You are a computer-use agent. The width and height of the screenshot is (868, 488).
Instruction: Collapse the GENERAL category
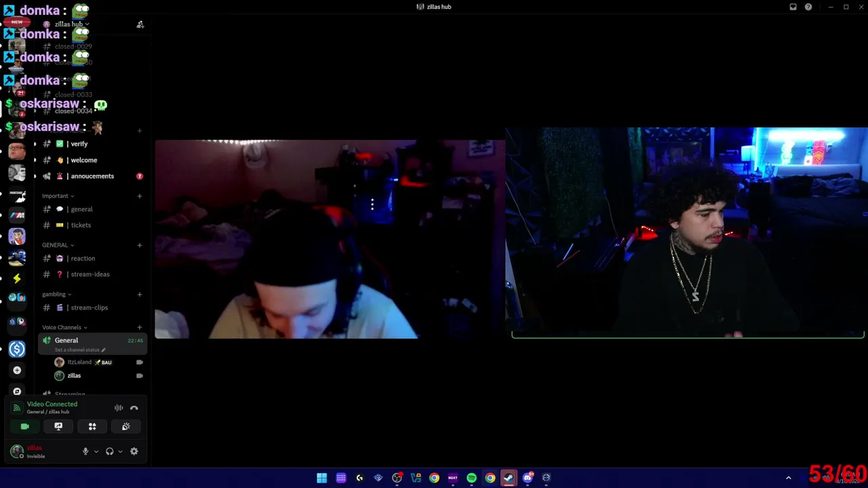click(x=58, y=245)
